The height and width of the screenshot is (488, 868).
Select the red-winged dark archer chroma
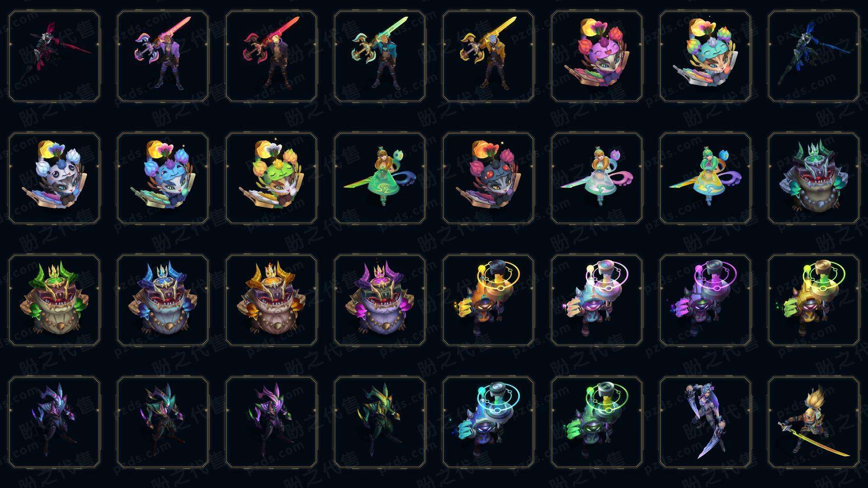coord(54,56)
